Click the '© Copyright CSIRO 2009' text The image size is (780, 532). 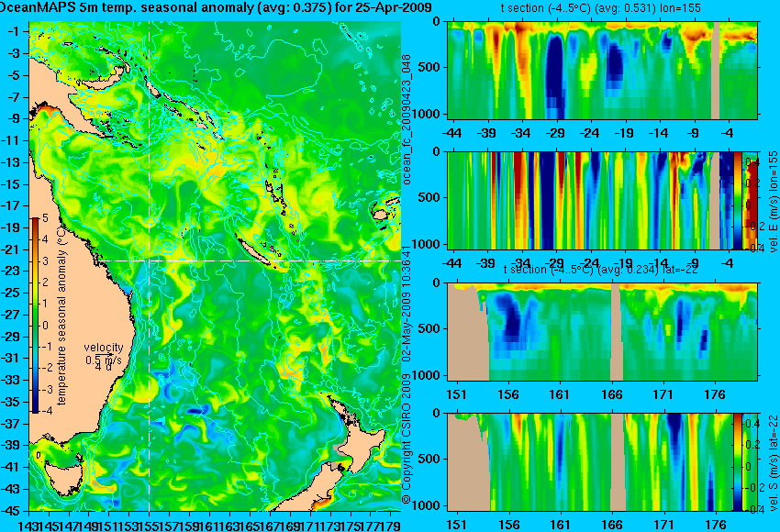407,438
